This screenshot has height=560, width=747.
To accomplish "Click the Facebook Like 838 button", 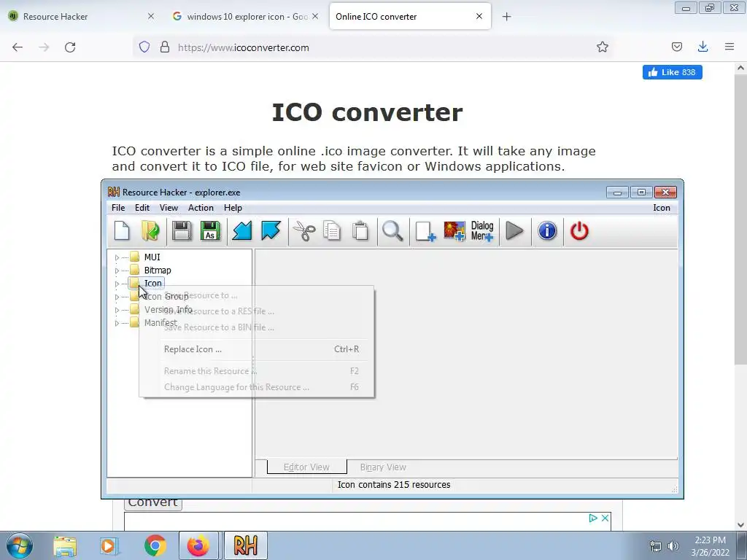I will pyautogui.click(x=672, y=72).
